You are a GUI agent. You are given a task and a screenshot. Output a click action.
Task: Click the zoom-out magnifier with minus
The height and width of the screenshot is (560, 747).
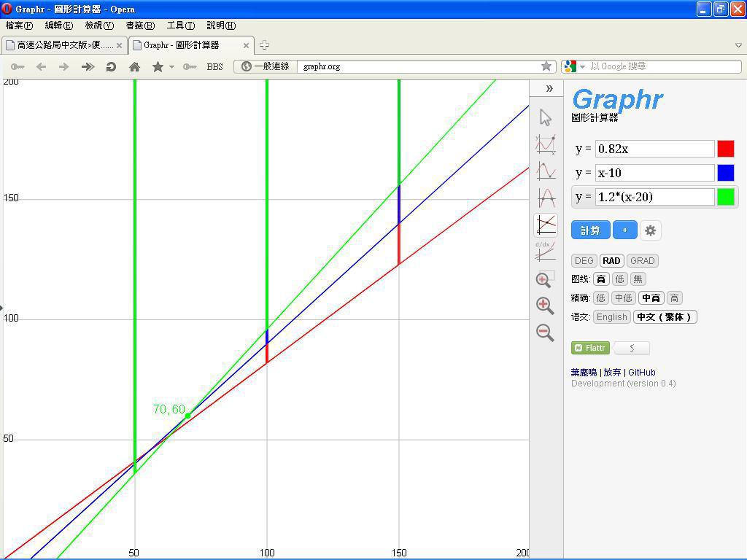pos(545,332)
